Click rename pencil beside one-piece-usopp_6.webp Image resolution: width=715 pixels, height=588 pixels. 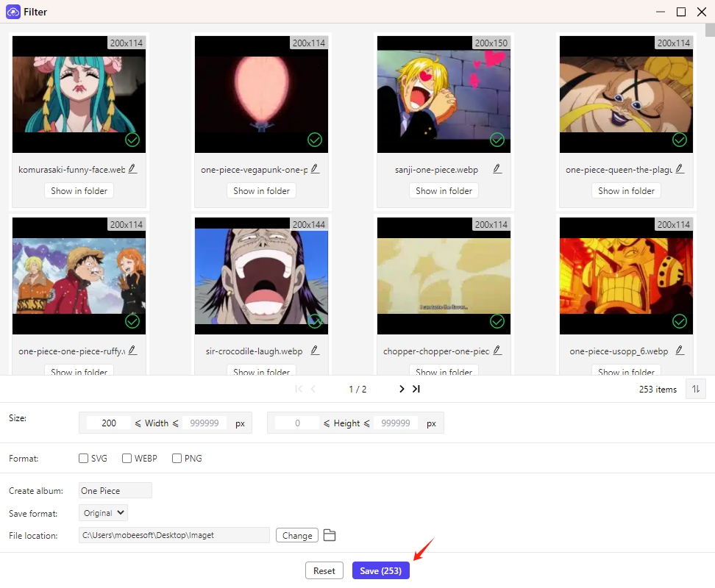pos(680,351)
